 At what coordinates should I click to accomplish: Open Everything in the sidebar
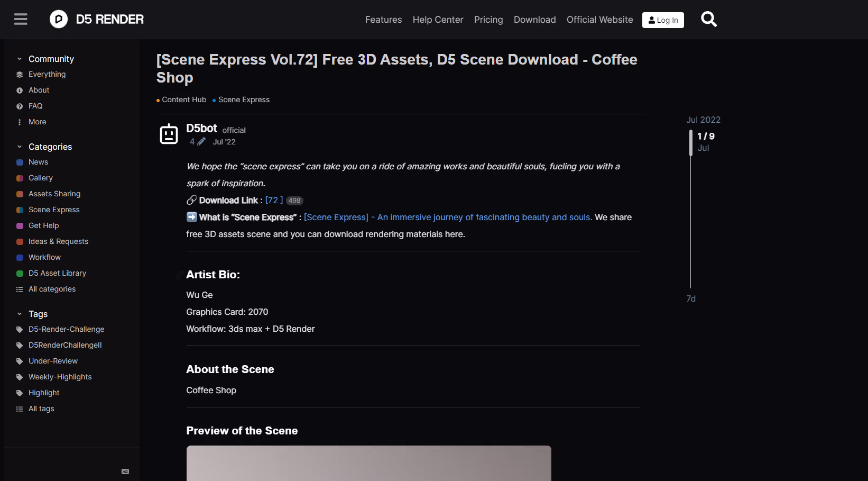[47, 74]
